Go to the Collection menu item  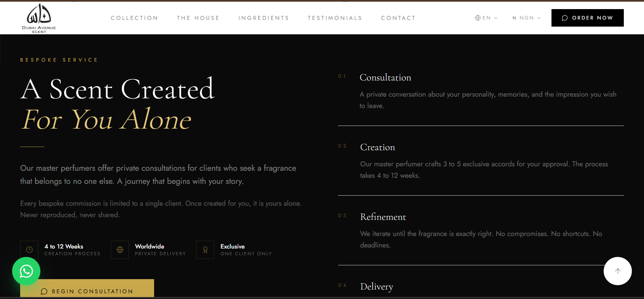135,18
